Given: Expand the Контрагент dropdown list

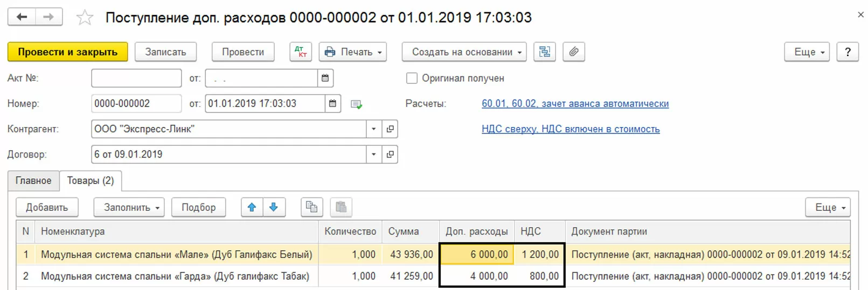Looking at the screenshot, I should (x=374, y=129).
